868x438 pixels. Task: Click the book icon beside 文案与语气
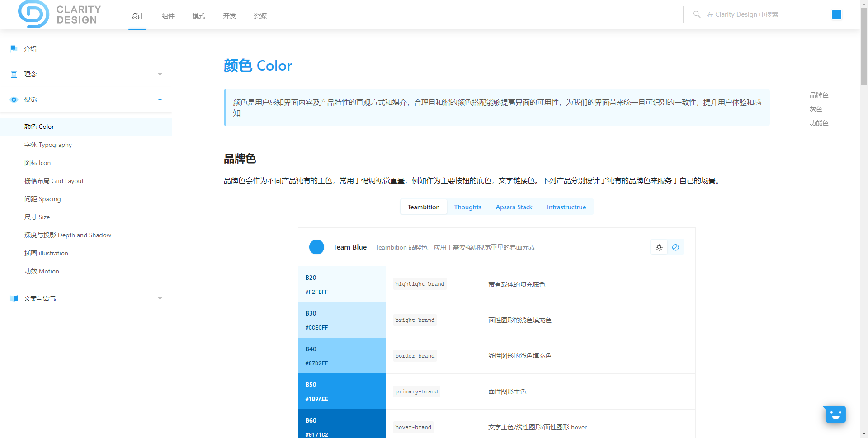(x=14, y=298)
